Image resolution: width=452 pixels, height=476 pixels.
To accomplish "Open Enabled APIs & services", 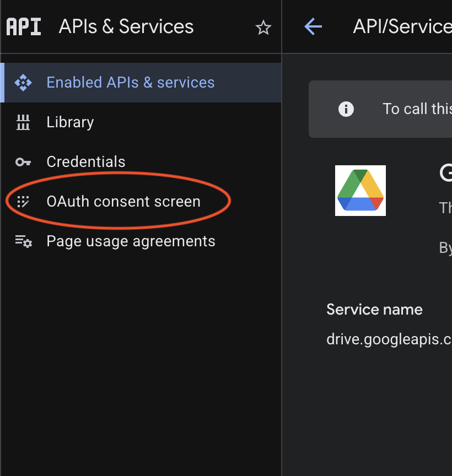I will coord(130,82).
